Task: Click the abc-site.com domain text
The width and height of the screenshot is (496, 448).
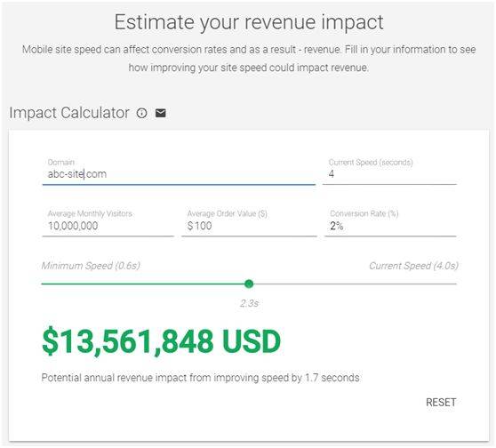Action: [77, 174]
